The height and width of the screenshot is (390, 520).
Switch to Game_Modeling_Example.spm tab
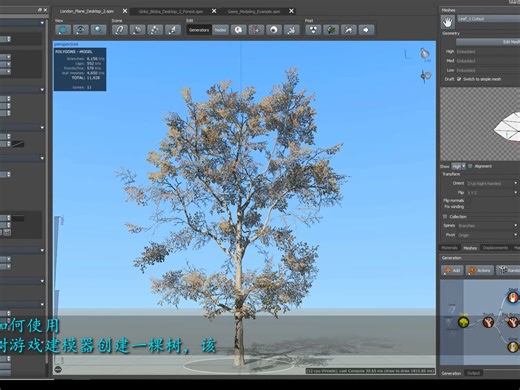(254, 11)
